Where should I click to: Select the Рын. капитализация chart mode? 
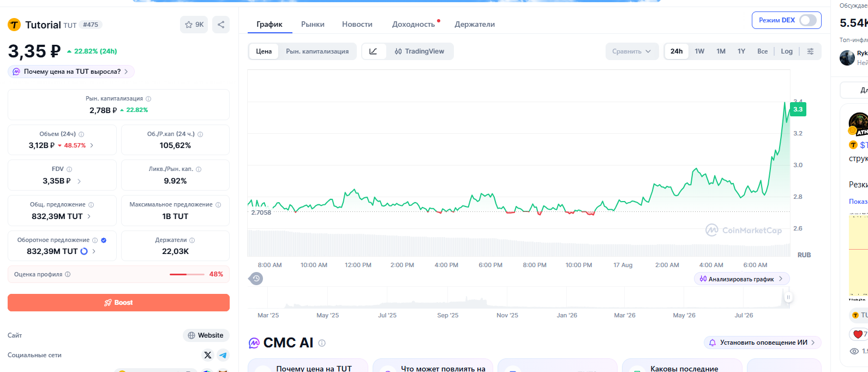318,51
